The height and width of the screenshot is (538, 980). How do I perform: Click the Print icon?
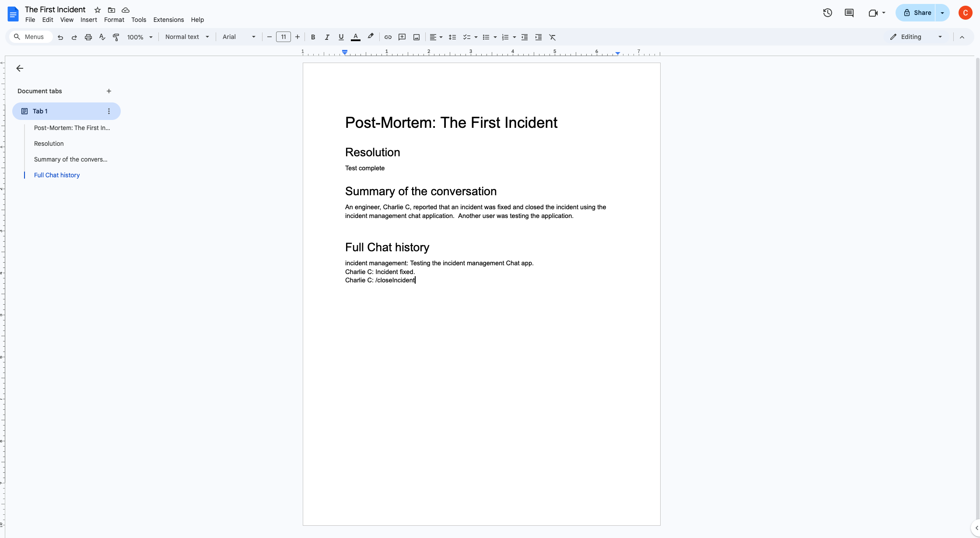click(88, 37)
